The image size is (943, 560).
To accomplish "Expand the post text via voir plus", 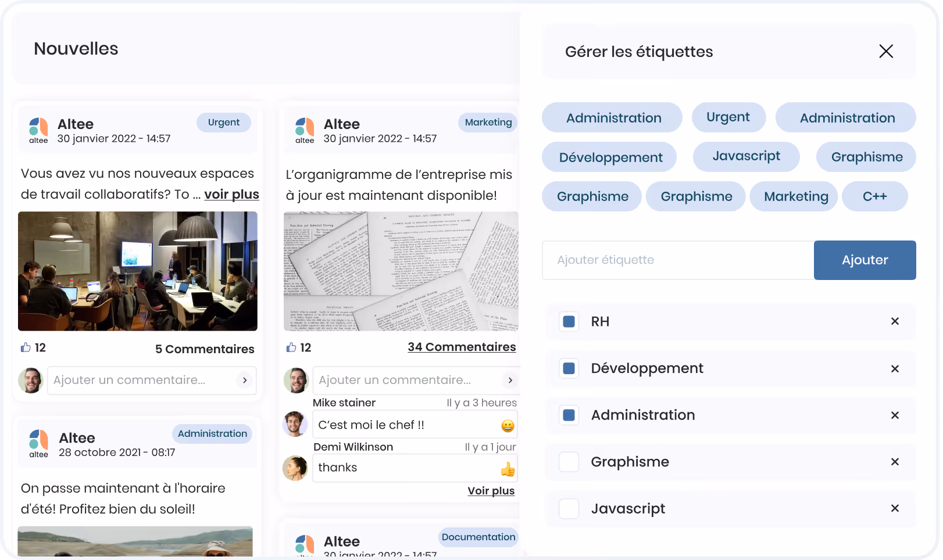I will (231, 195).
